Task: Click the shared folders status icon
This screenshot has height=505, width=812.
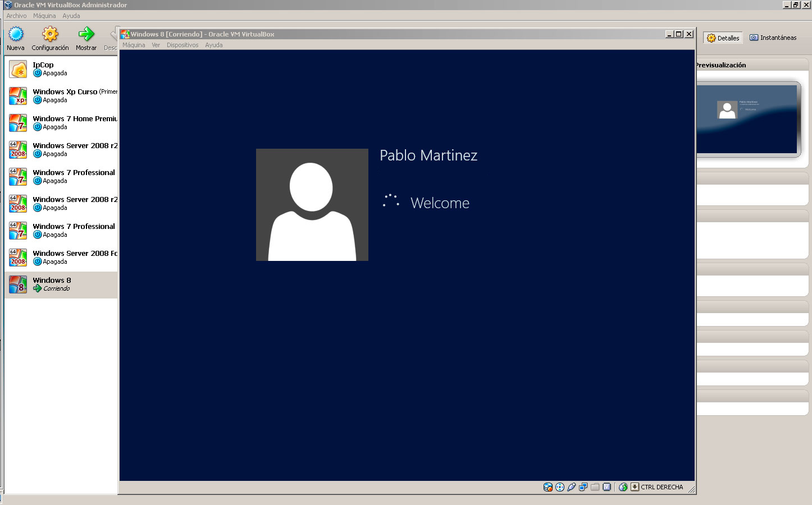Action: 595,487
